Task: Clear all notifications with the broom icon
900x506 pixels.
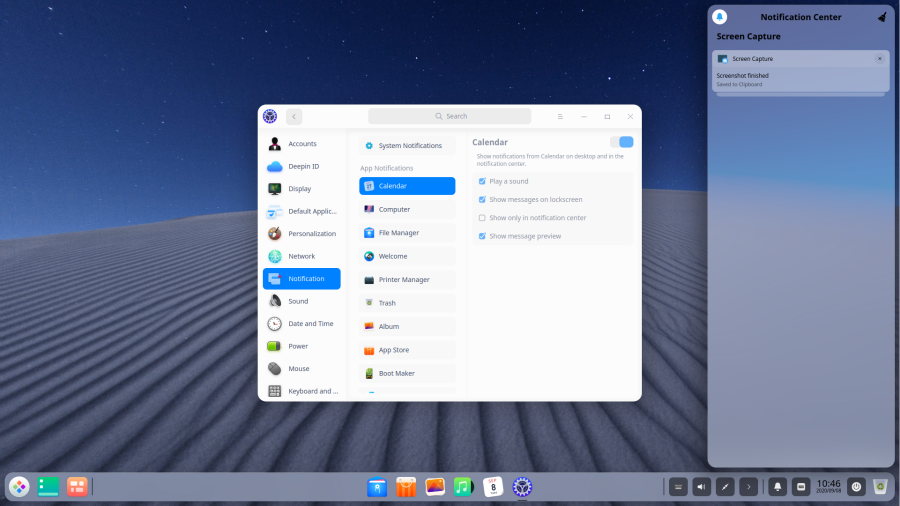Action: [881, 17]
